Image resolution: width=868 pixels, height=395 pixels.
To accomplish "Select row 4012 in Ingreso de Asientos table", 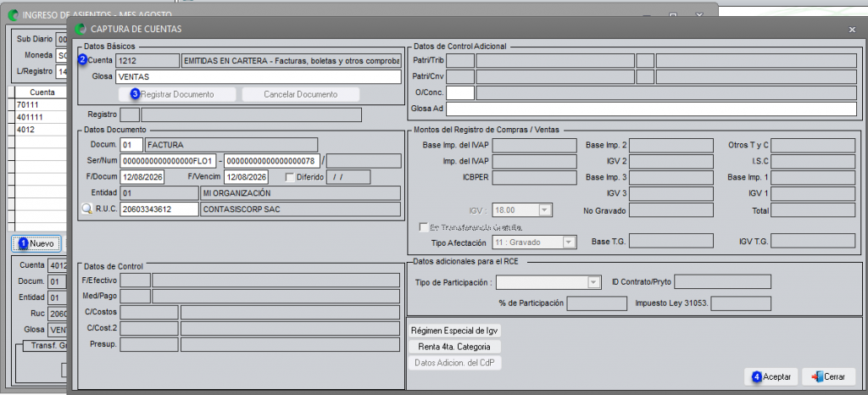I will coord(40,129).
